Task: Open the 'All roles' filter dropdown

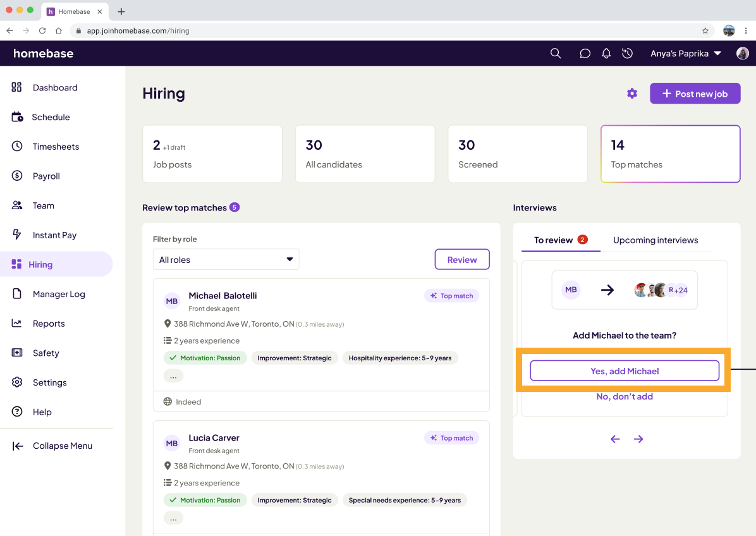Action: [x=226, y=259]
